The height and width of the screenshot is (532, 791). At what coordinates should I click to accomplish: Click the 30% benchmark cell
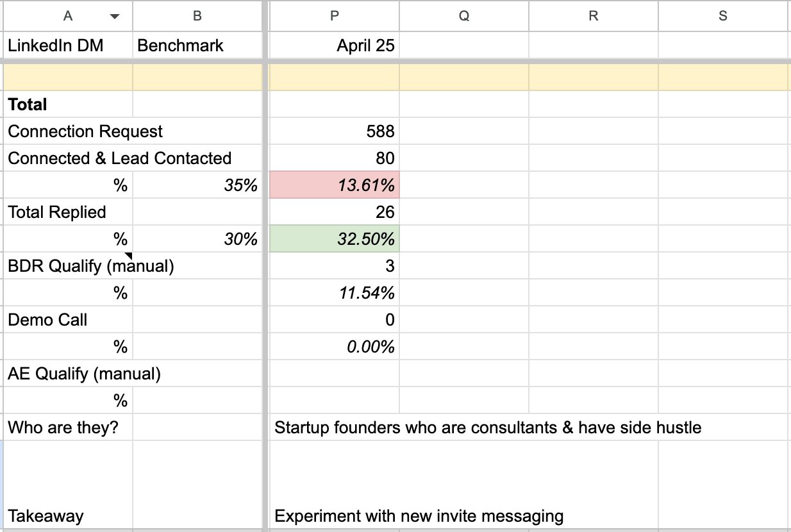point(197,239)
